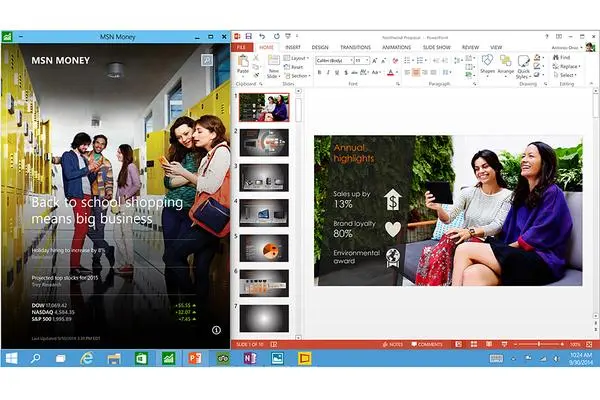Fit slide to current window icon
600x400 pixels.
[x=589, y=344]
